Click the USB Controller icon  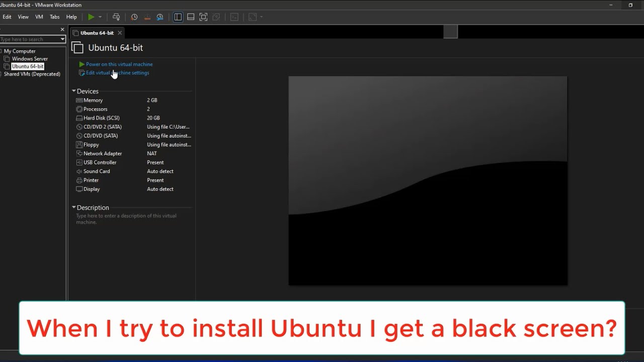point(79,162)
